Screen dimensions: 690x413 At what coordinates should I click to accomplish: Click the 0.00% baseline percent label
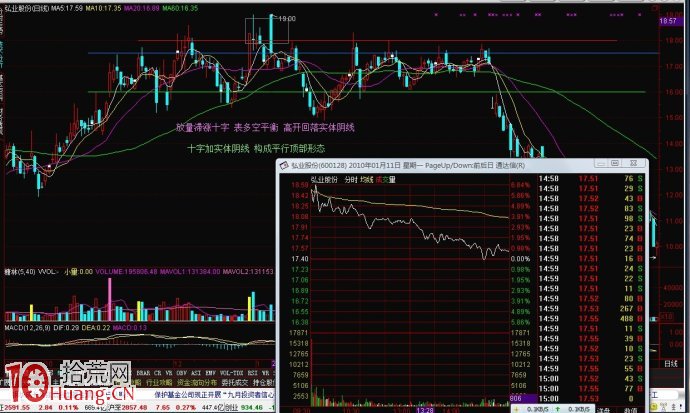pos(520,259)
